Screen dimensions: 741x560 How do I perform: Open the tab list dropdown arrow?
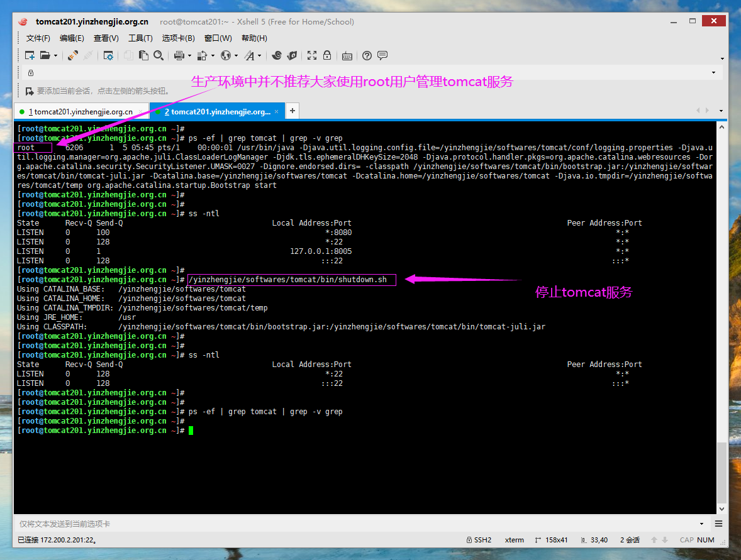[721, 111]
